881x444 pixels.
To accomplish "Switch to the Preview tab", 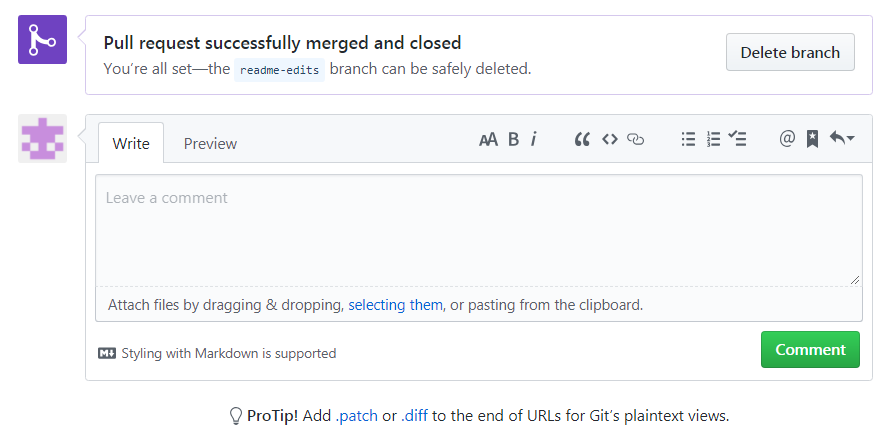I will (x=210, y=143).
